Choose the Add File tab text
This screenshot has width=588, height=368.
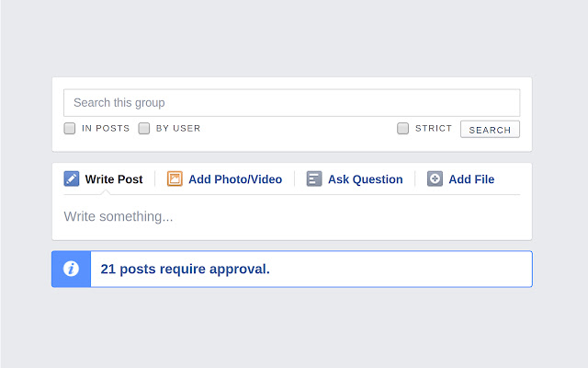(471, 179)
